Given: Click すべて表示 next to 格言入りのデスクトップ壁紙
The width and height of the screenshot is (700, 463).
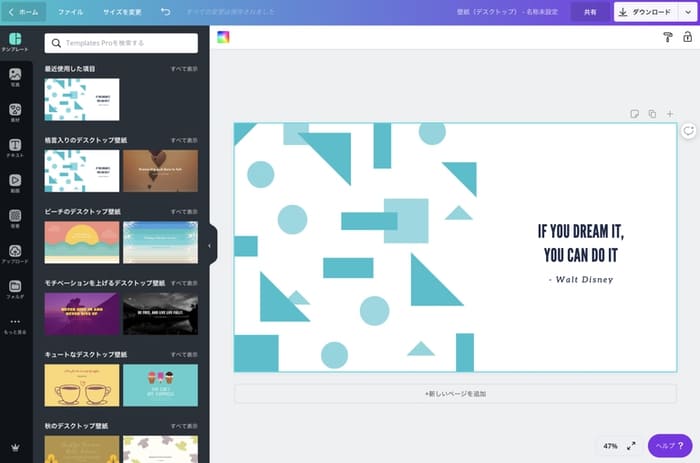Looking at the screenshot, I should point(184,140).
